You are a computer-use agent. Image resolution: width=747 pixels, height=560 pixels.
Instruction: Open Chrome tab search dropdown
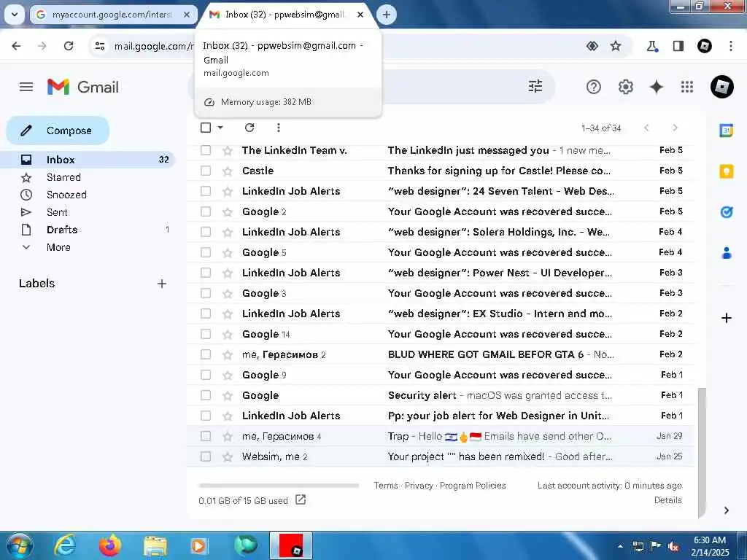click(15, 15)
